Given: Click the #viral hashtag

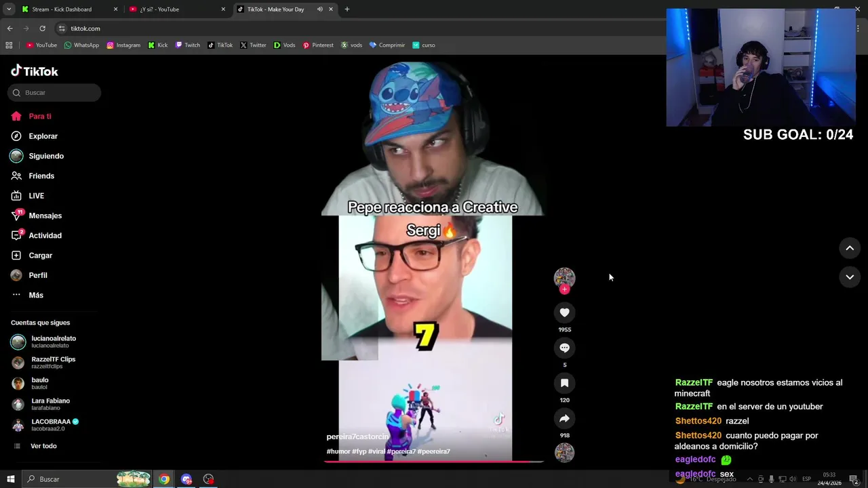Looking at the screenshot, I should (x=376, y=451).
